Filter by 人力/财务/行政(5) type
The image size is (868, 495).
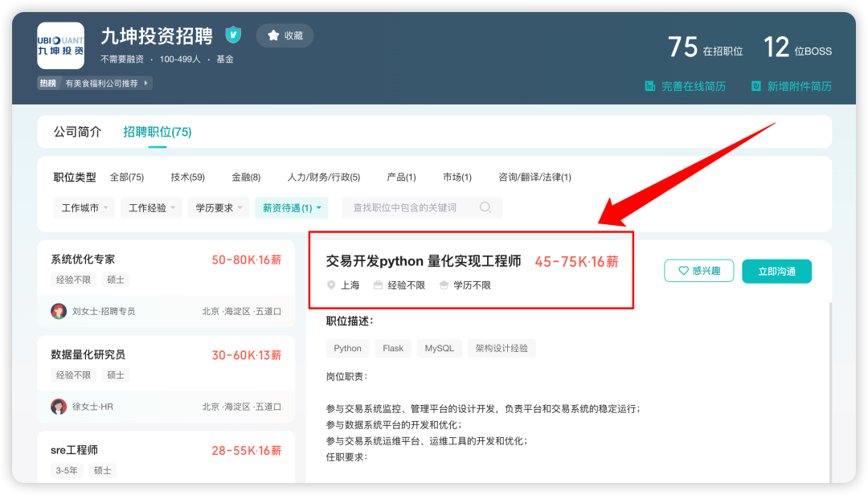point(324,177)
